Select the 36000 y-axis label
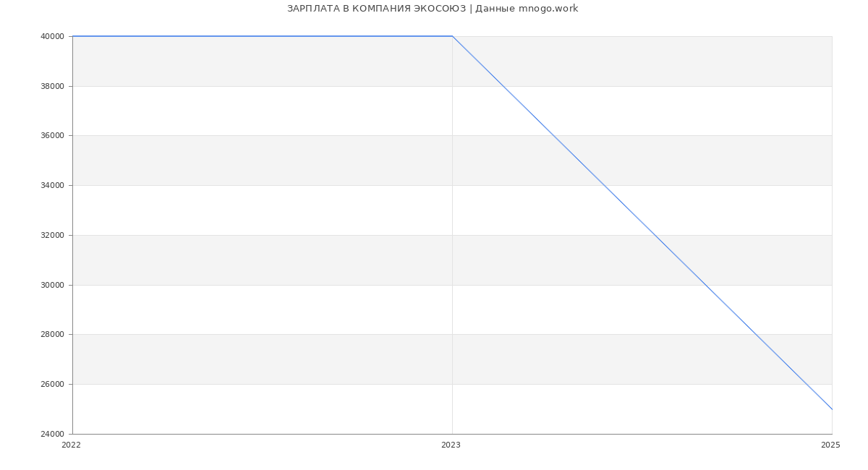Viewport: 868px width, 470px height. [x=53, y=136]
